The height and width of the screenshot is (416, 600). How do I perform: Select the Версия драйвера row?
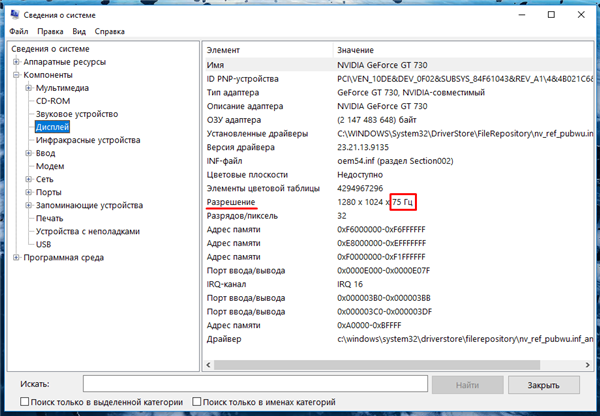coord(399,147)
